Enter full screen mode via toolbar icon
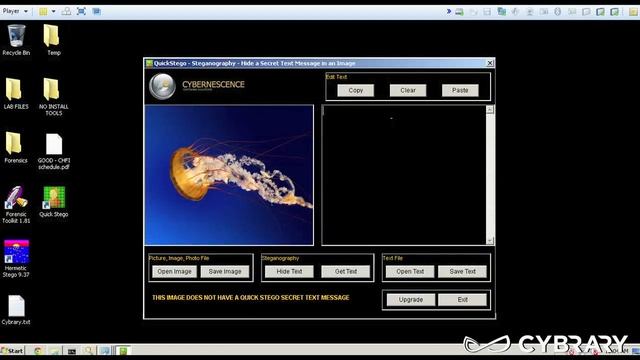 click(x=81, y=11)
